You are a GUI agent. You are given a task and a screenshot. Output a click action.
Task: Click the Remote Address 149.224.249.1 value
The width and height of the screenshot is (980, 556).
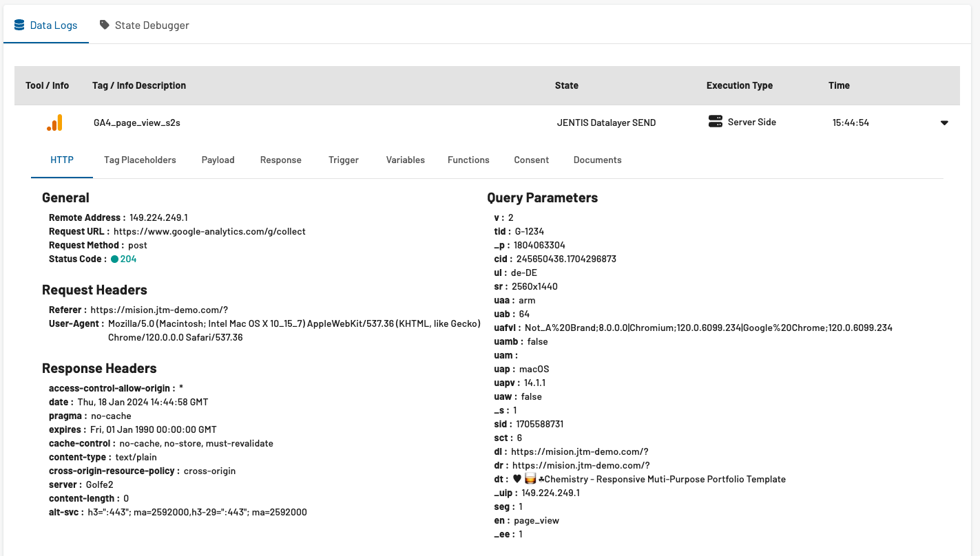158,217
